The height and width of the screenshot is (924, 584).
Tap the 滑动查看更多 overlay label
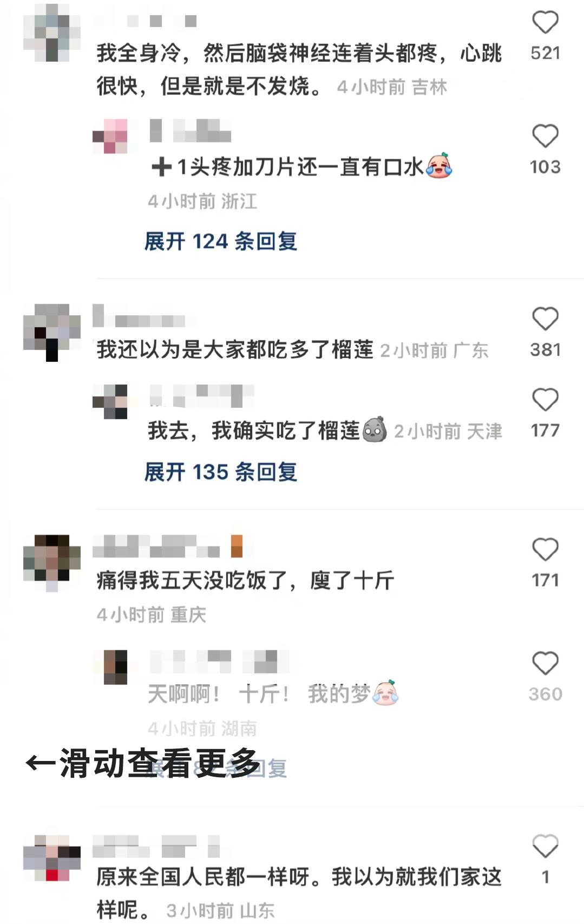143,763
